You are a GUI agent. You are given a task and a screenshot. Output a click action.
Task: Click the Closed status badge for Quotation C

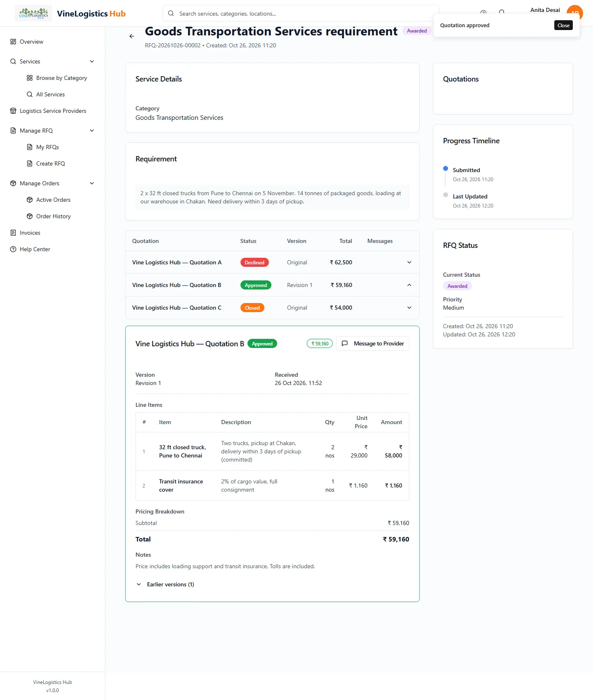[x=252, y=308]
